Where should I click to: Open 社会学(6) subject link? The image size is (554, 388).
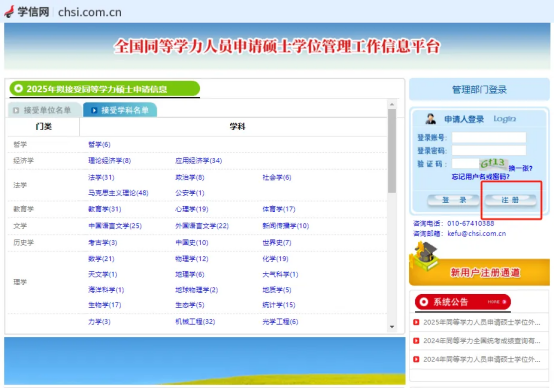pyautogui.click(x=277, y=177)
